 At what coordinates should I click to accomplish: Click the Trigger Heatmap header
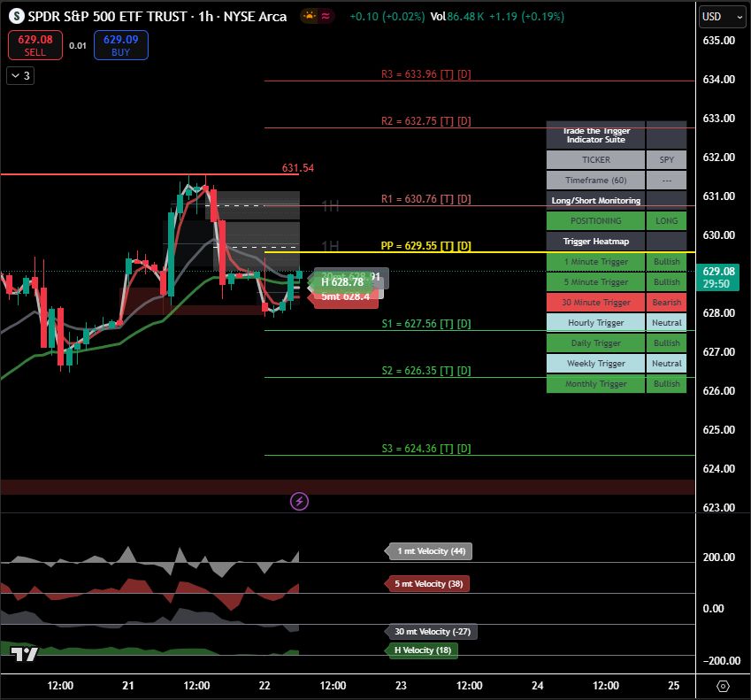coord(596,241)
